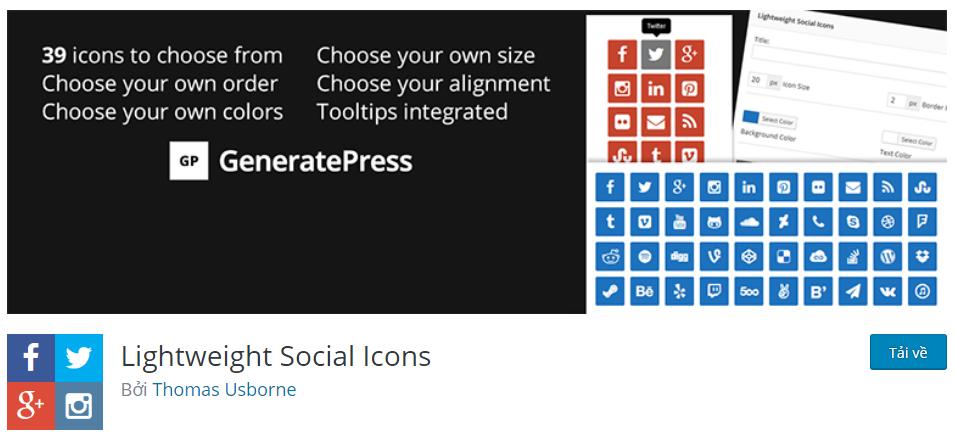Select the blue YouTube icon in grid
956x432 pixels.
(x=679, y=222)
